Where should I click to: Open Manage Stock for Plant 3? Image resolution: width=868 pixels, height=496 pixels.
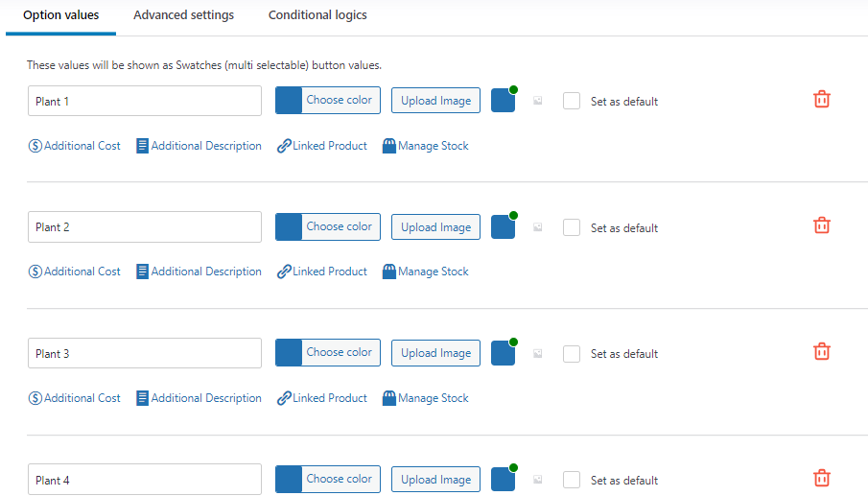pyautogui.click(x=425, y=398)
